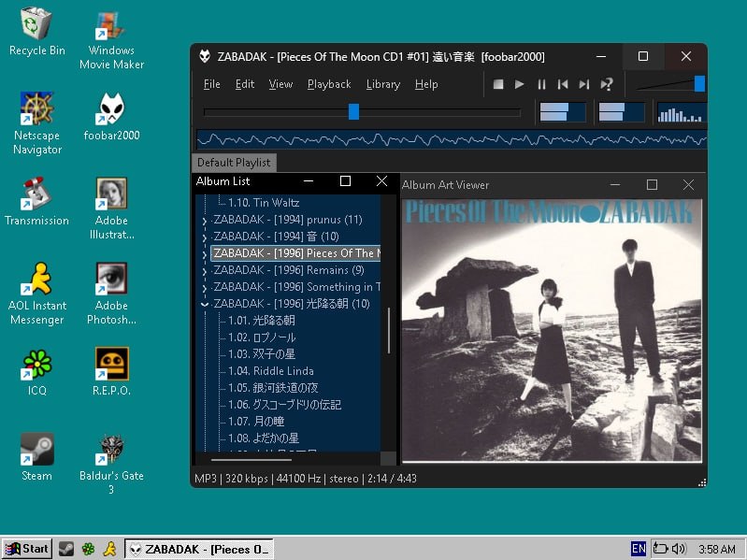Open the Start menu
The height and width of the screenshot is (560, 747).
pos(27,549)
